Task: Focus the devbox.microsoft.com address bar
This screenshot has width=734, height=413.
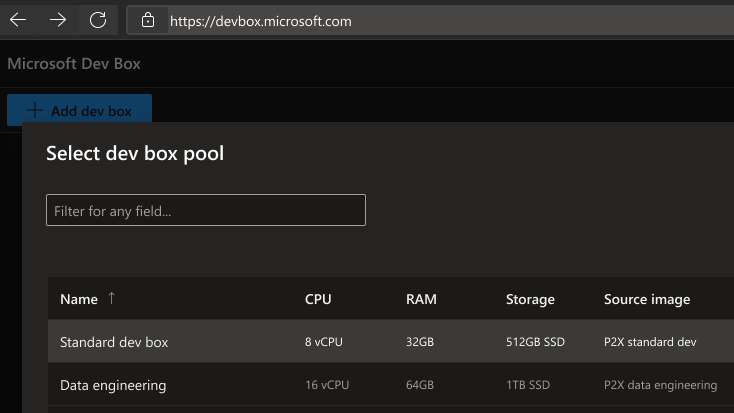Action: pos(400,21)
